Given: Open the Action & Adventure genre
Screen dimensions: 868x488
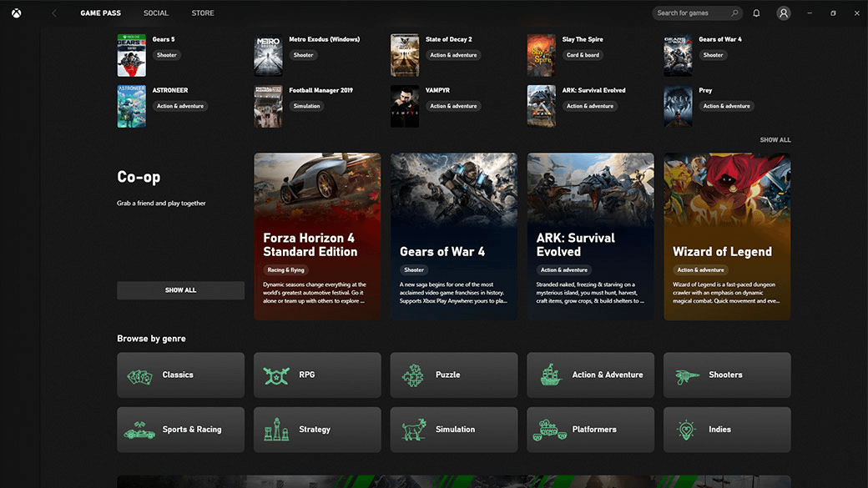Looking at the screenshot, I should (591, 375).
